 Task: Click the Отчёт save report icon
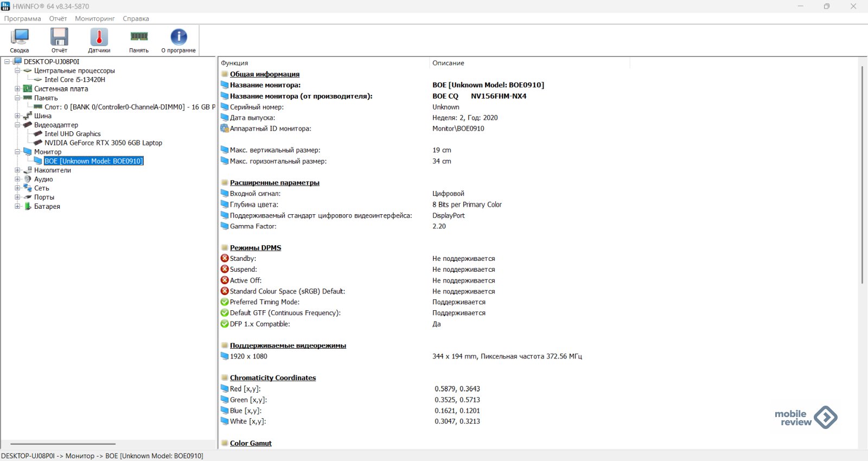click(x=59, y=37)
